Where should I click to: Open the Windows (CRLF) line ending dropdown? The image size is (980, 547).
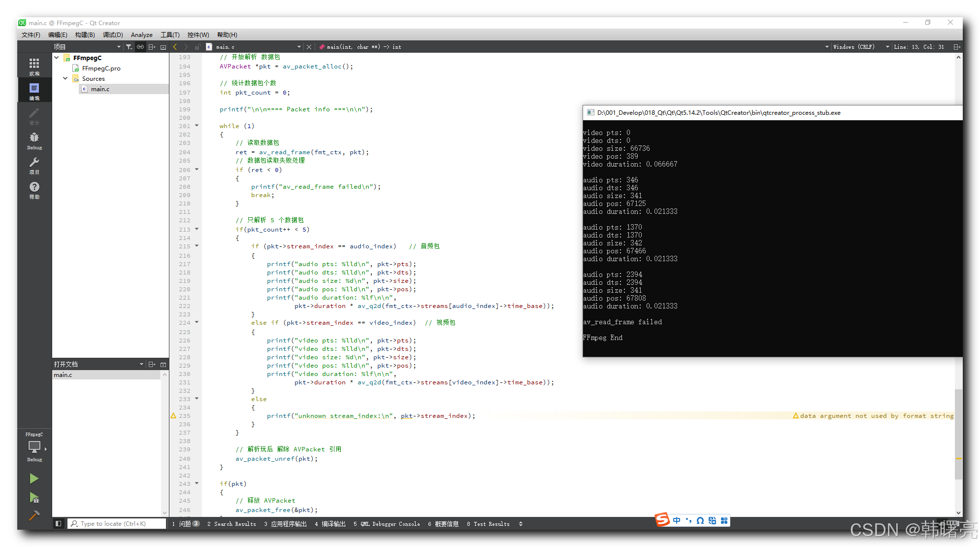[887, 47]
